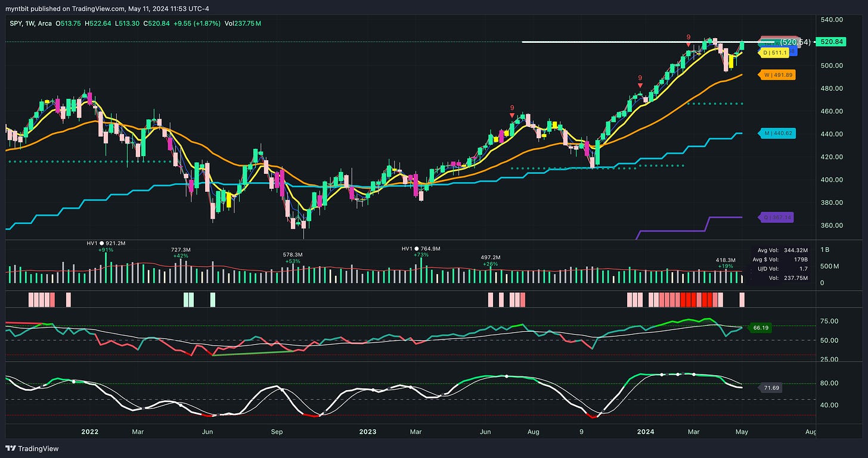Click the 578.3M volume annotation
Viewport: 868px width, 458px height.
point(293,255)
